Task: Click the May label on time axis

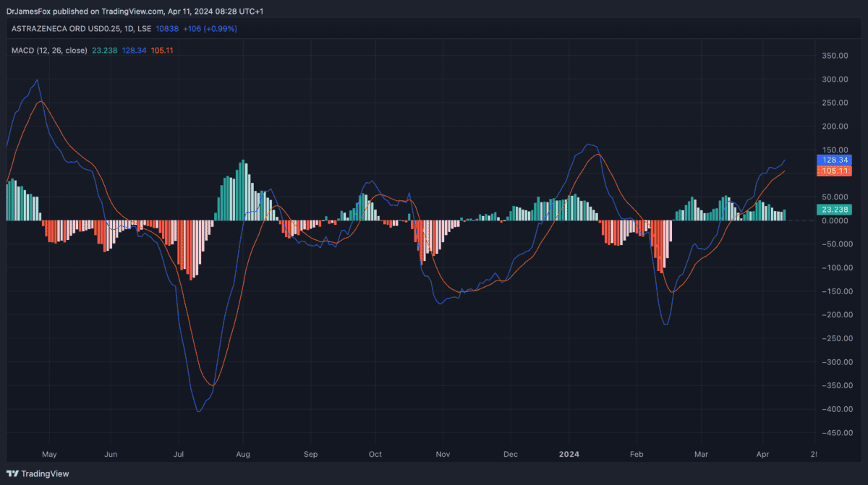Action: coord(49,455)
